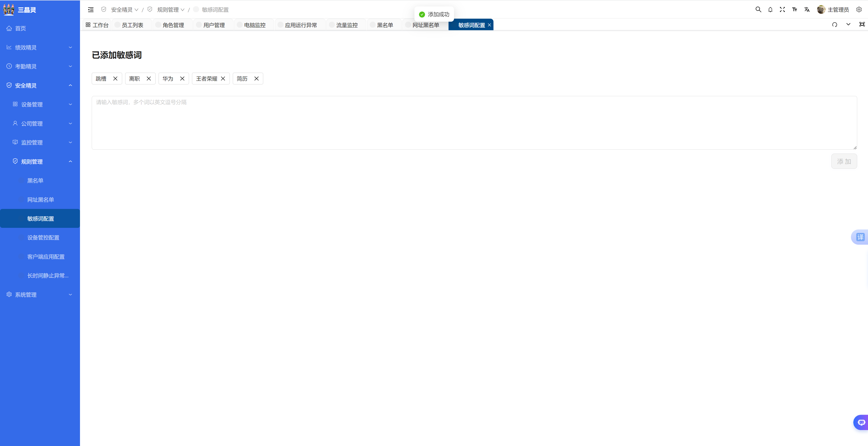Expand 系统管理 sidebar menu
Image resolution: width=868 pixels, height=446 pixels.
40,295
